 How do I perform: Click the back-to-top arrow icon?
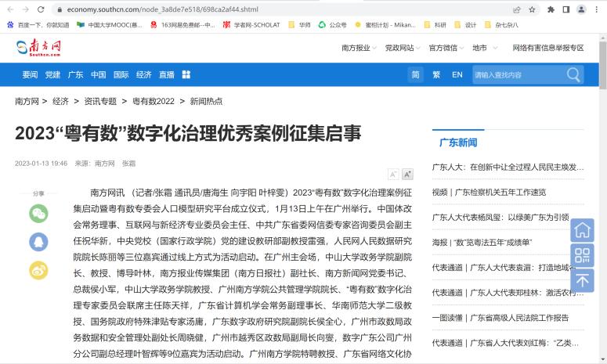tap(582, 280)
